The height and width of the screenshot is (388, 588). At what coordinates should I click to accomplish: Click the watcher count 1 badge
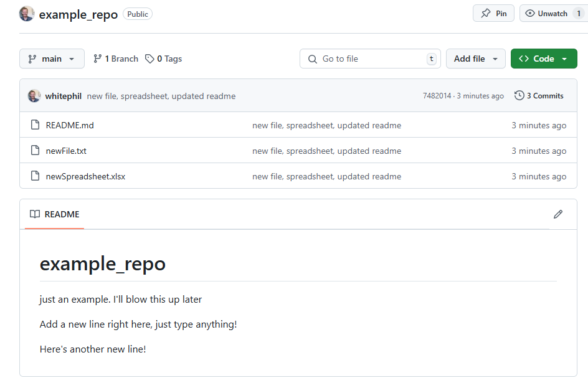[579, 14]
